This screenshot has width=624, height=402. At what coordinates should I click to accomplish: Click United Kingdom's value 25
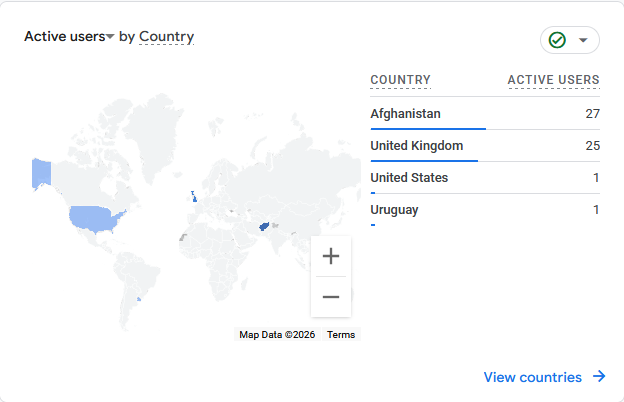point(593,146)
